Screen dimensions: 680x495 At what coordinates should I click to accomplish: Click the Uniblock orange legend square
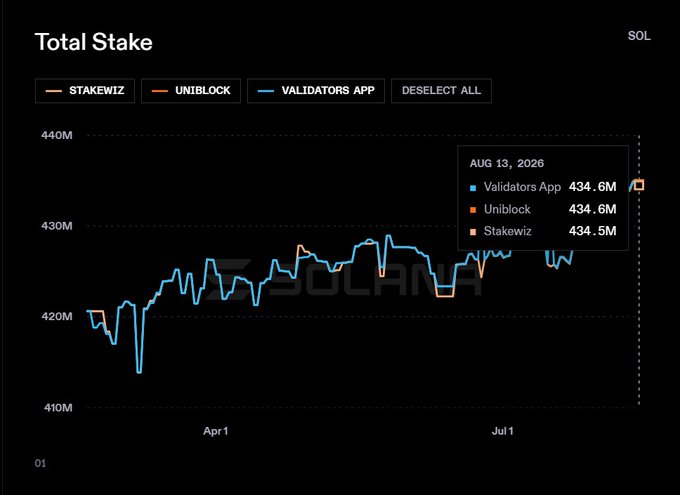[473, 210]
